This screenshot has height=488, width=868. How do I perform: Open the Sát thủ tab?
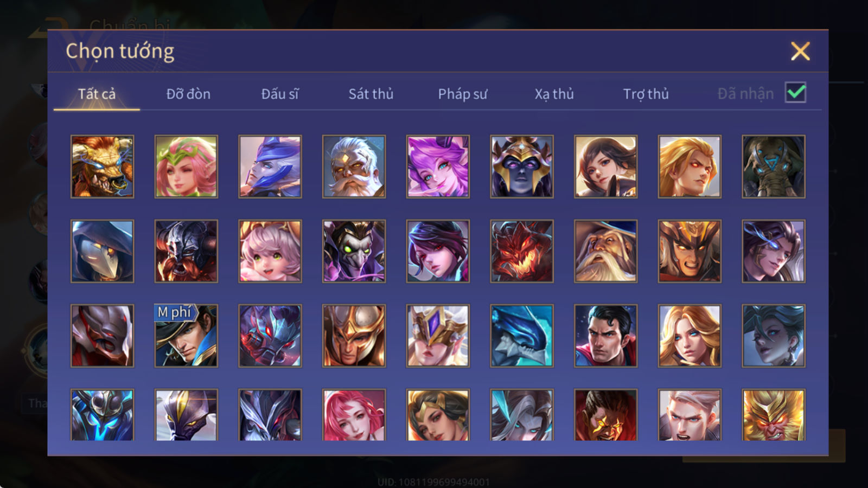tap(371, 94)
